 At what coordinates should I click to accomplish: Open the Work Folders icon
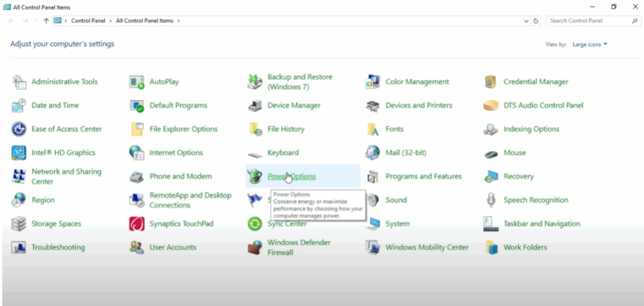pos(491,247)
